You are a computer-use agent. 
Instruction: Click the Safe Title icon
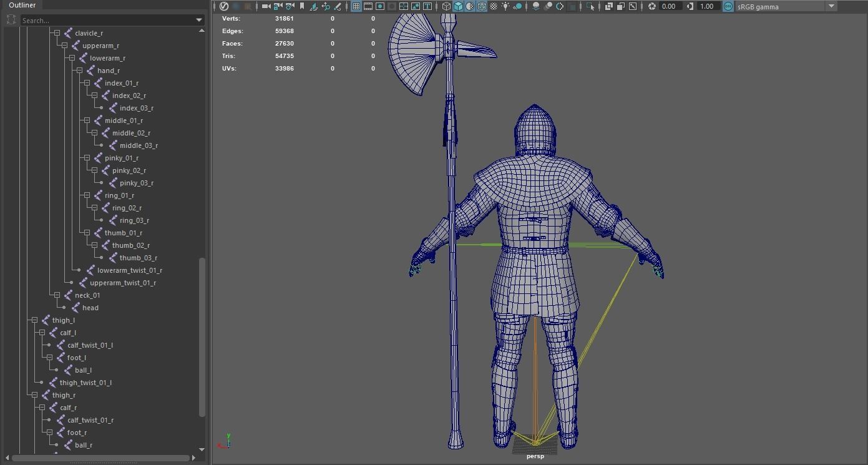427,6
